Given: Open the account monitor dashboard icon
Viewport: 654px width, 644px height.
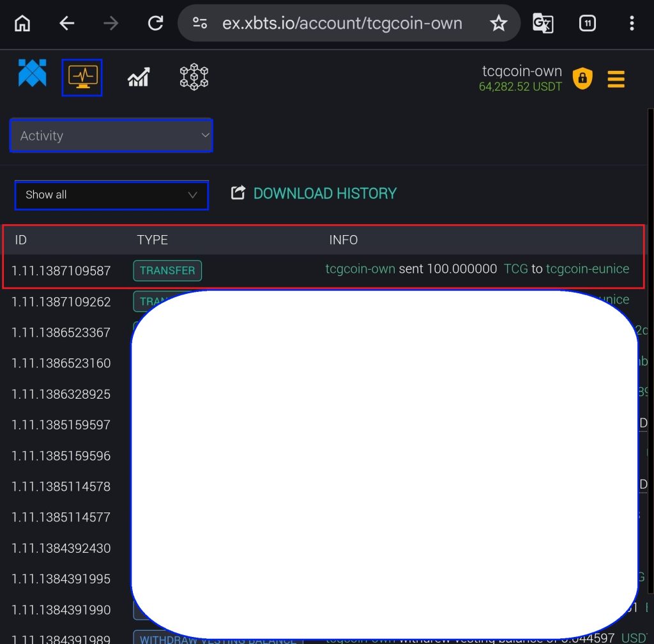Looking at the screenshot, I should pyautogui.click(x=82, y=77).
